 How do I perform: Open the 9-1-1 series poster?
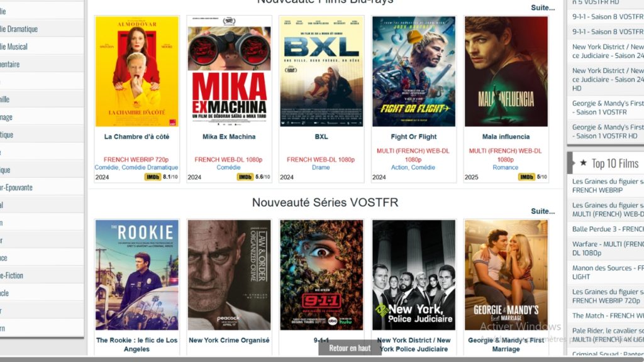pyautogui.click(x=321, y=275)
